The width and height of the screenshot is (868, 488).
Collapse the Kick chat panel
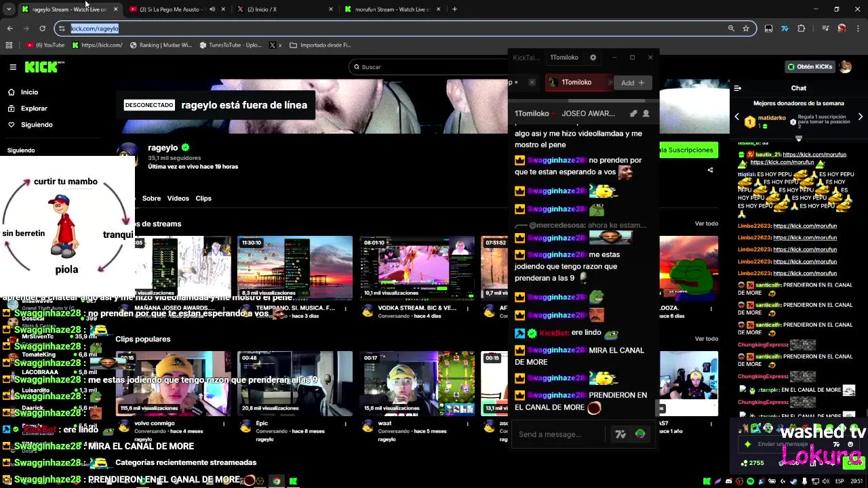738,88
